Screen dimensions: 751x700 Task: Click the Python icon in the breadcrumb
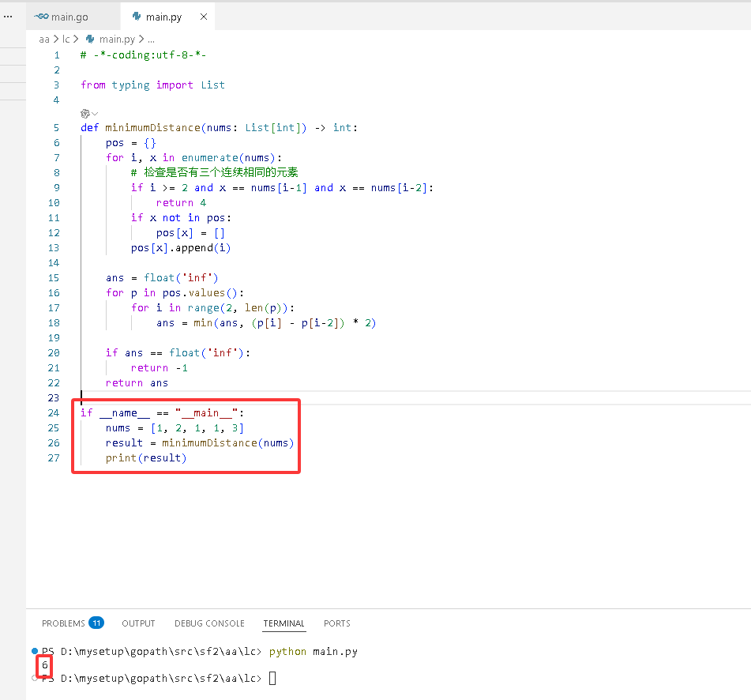point(90,39)
